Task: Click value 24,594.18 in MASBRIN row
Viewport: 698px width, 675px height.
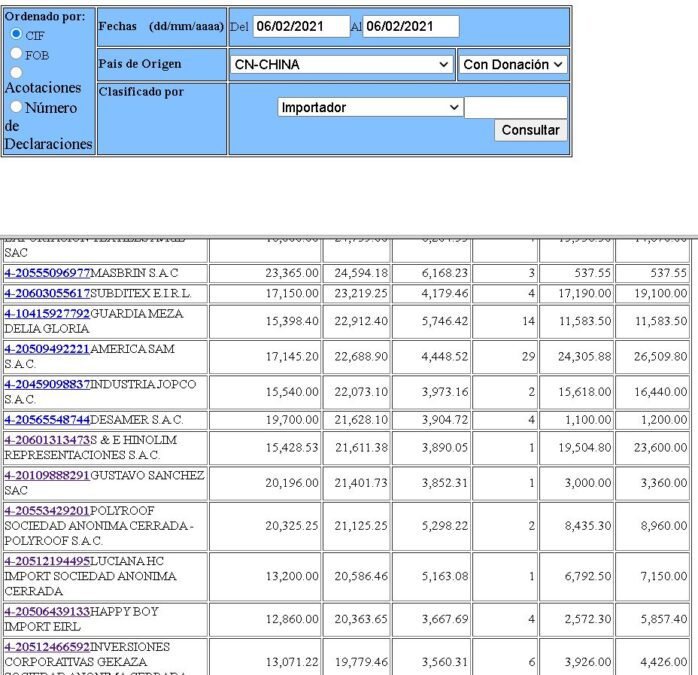Action: pyautogui.click(x=361, y=273)
